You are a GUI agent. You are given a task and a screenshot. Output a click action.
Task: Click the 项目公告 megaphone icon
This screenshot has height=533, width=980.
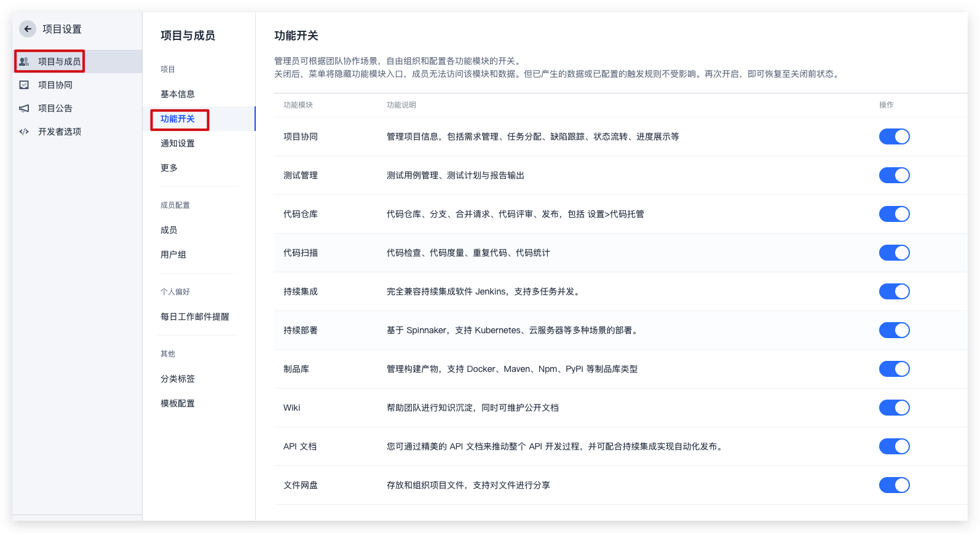pos(24,108)
